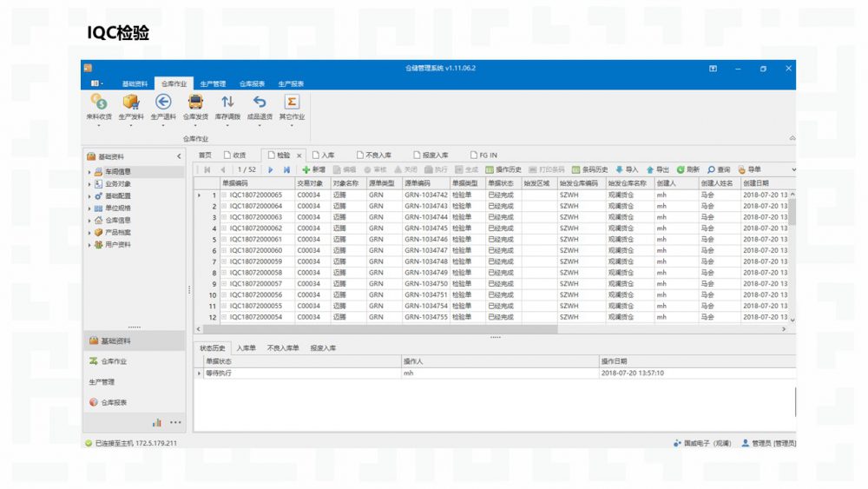The width and height of the screenshot is (868, 489).
Task: Switch to the 生产管理 ribbon tab
Action: pos(213,84)
